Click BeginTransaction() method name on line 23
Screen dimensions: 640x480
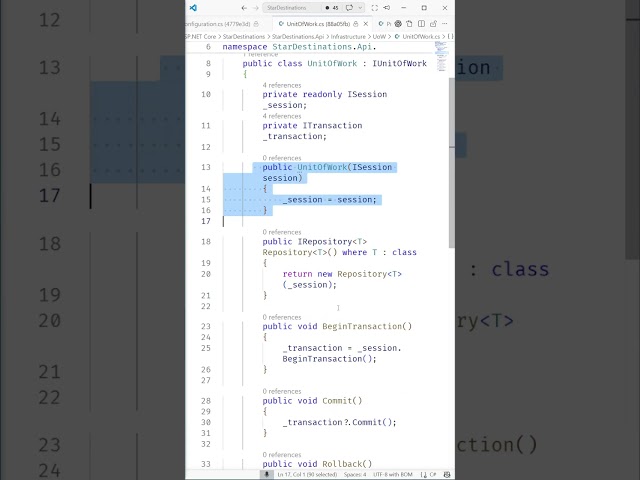(367, 327)
